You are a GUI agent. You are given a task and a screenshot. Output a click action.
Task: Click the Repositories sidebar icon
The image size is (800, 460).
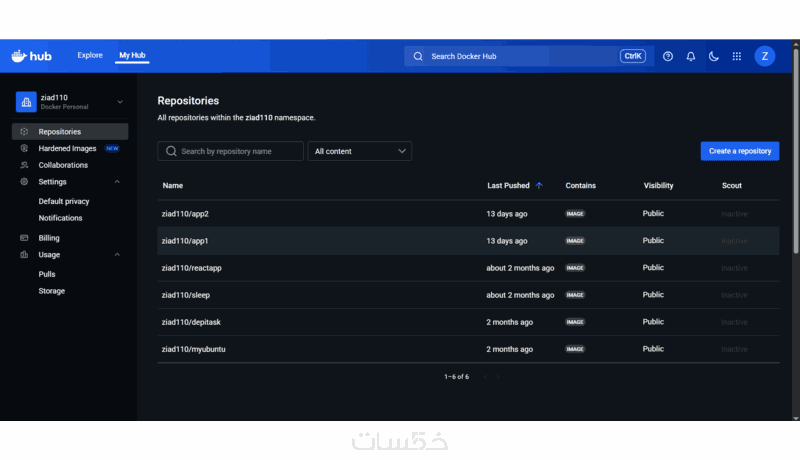coord(24,132)
